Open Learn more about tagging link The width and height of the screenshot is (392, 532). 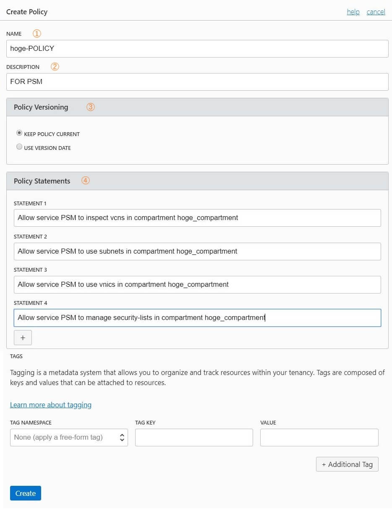click(x=51, y=405)
